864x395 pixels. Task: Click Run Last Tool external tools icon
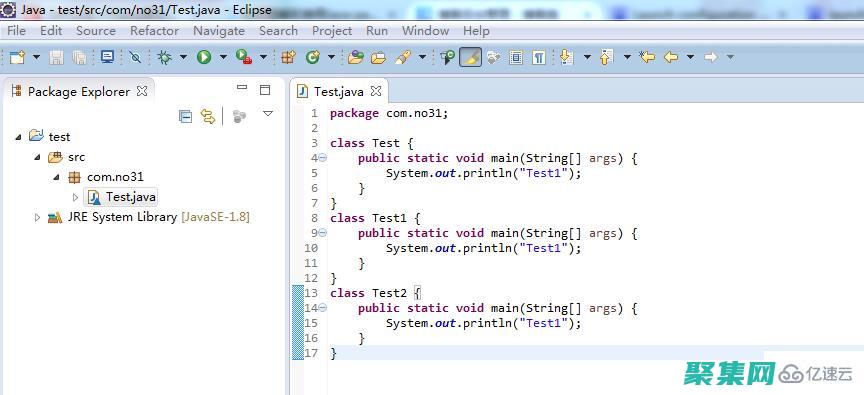tap(244, 57)
